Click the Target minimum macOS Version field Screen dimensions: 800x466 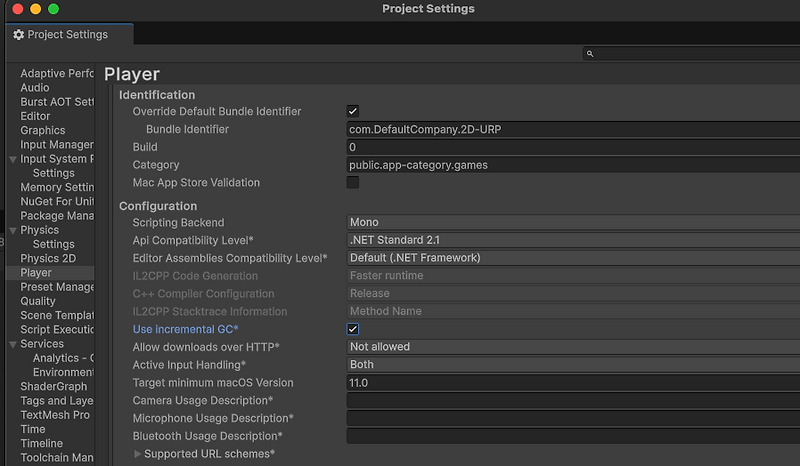pyautogui.click(x=572, y=383)
